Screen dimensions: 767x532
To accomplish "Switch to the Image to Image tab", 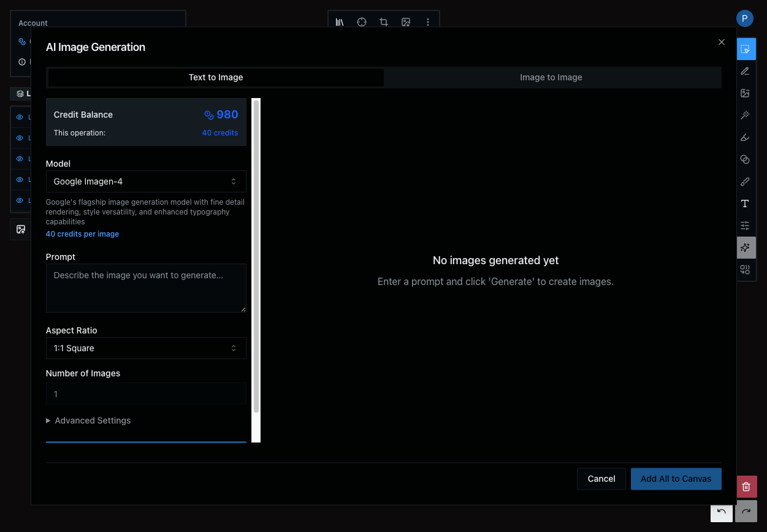I will 551,77.
